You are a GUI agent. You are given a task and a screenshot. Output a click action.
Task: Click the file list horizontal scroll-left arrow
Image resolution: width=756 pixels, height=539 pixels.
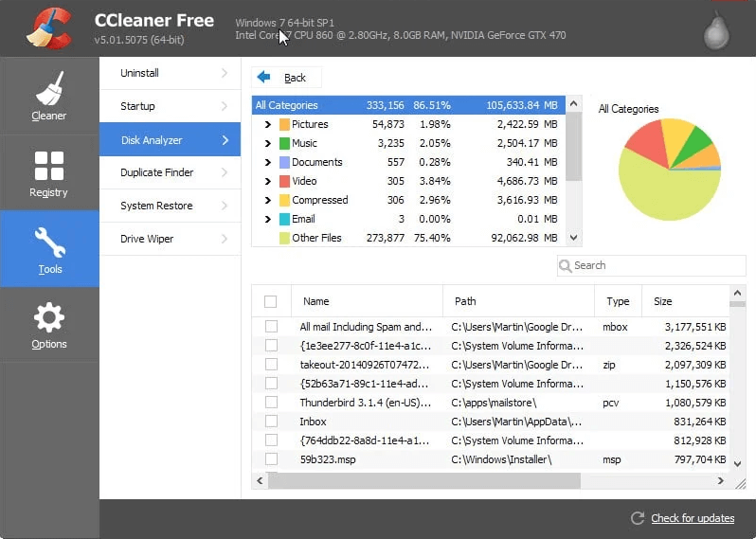(260, 480)
